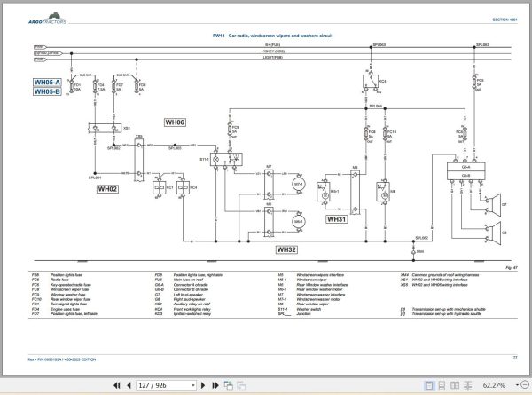Enable continuous scrolling page mode
Image resolution: width=532 pixels, height=395 pixels.
point(442,385)
